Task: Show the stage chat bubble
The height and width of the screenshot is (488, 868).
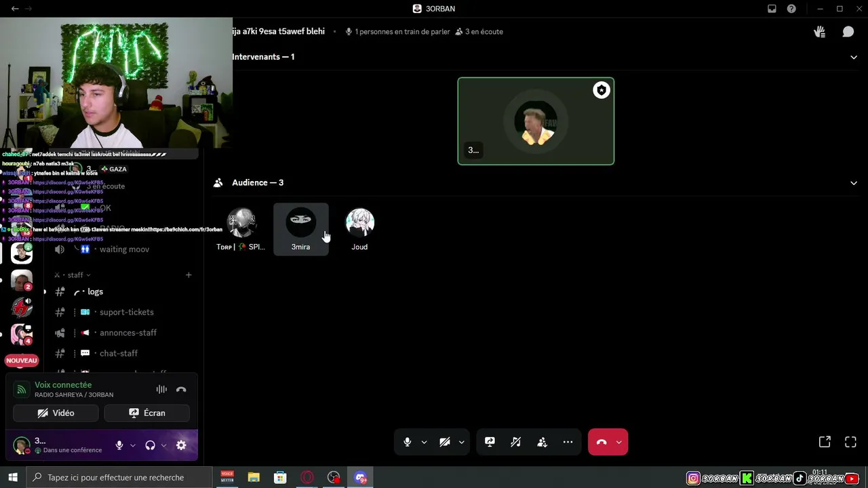Action: pos(848,32)
